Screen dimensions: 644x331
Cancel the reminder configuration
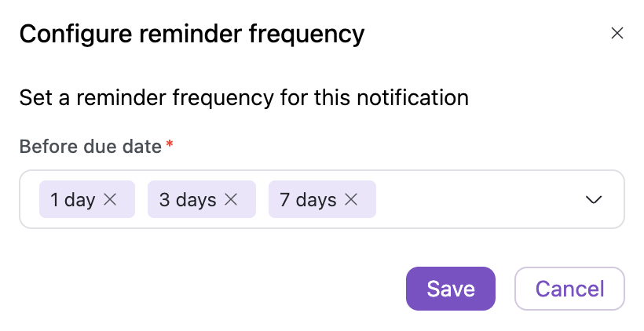569,289
